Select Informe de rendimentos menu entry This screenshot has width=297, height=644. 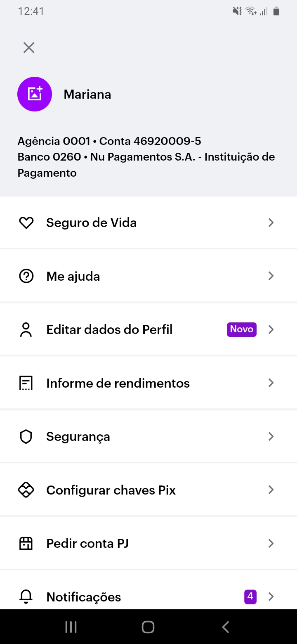pos(118,383)
